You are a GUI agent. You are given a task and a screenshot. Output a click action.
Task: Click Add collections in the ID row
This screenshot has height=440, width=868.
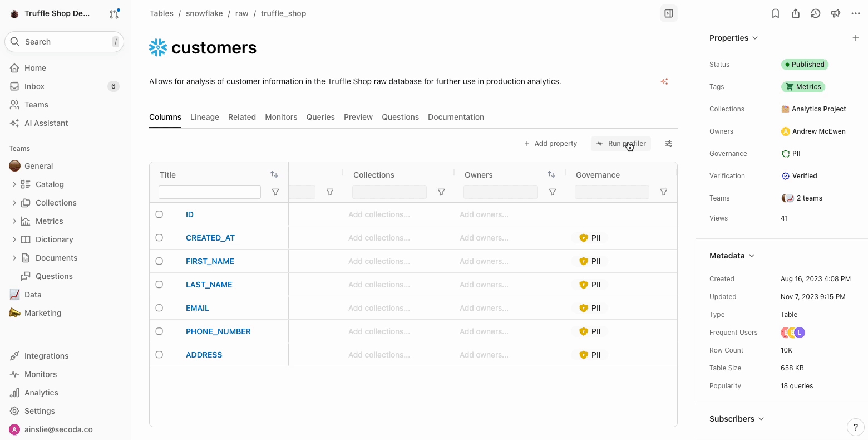tap(379, 214)
